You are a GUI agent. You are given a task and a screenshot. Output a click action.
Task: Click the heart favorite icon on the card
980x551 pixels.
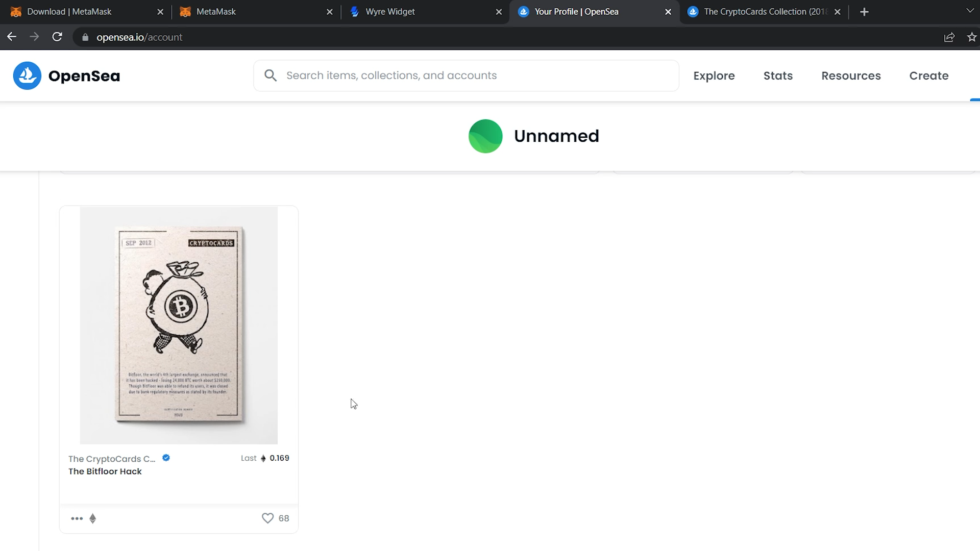(x=267, y=518)
